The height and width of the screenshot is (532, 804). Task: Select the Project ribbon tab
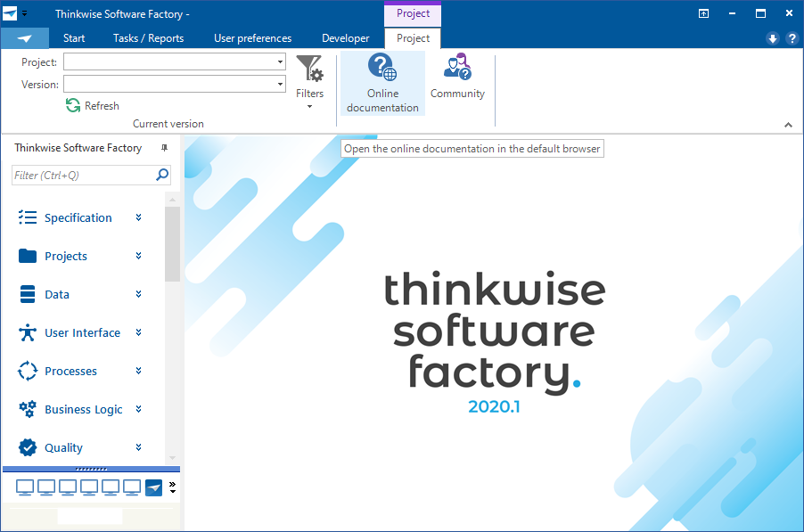click(x=413, y=38)
